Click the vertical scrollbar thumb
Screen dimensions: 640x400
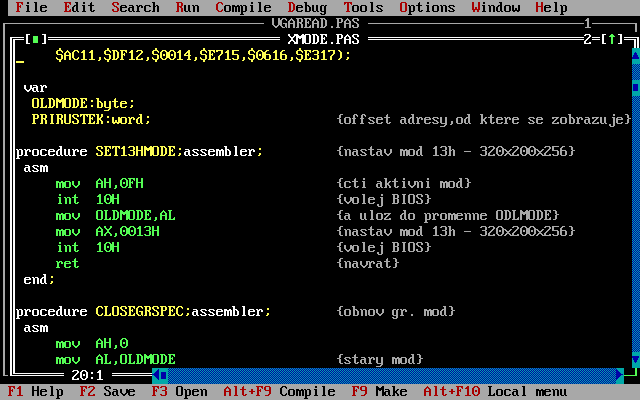pos(636,87)
